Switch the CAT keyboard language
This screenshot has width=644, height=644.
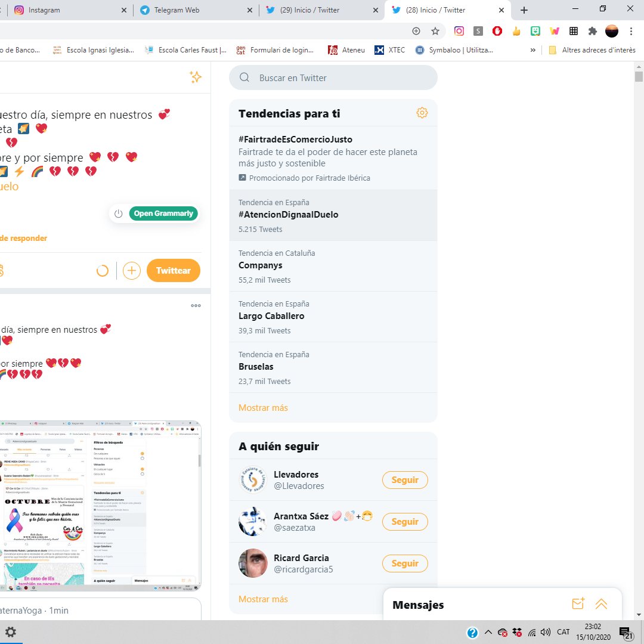(563, 632)
